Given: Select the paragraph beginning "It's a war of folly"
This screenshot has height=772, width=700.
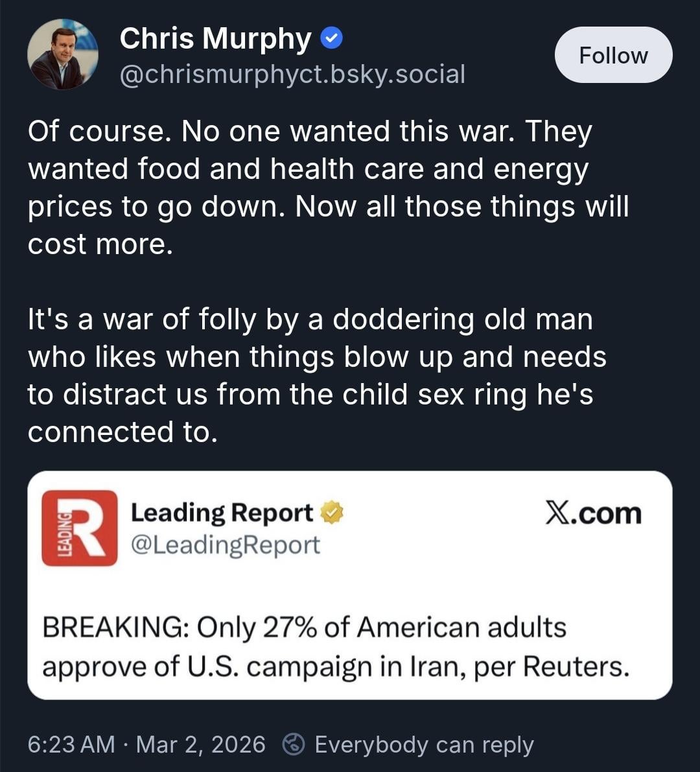Looking at the screenshot, I should [316, 375].
